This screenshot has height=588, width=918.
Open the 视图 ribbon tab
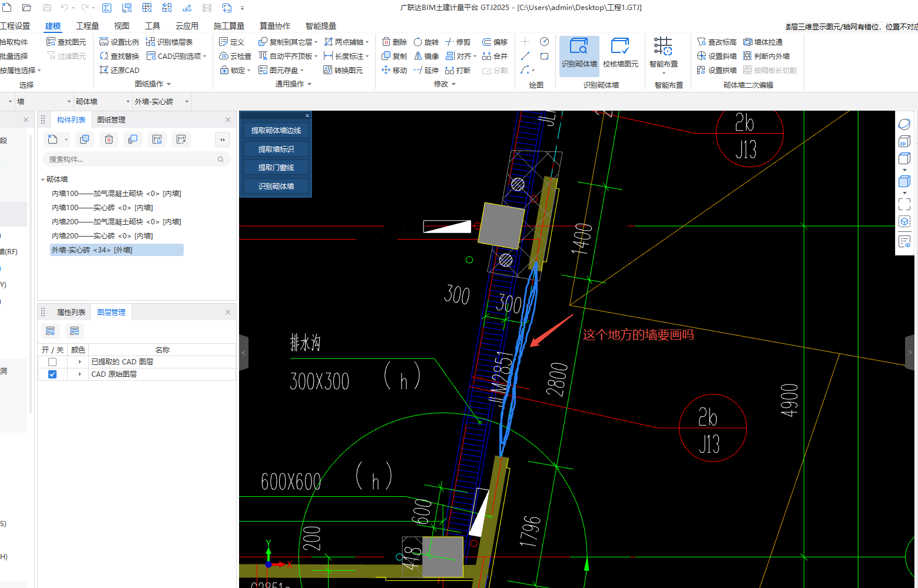121,26
